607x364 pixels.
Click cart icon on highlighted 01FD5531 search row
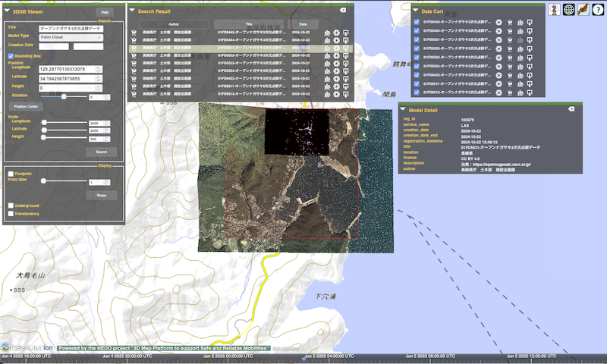[134, 48]
